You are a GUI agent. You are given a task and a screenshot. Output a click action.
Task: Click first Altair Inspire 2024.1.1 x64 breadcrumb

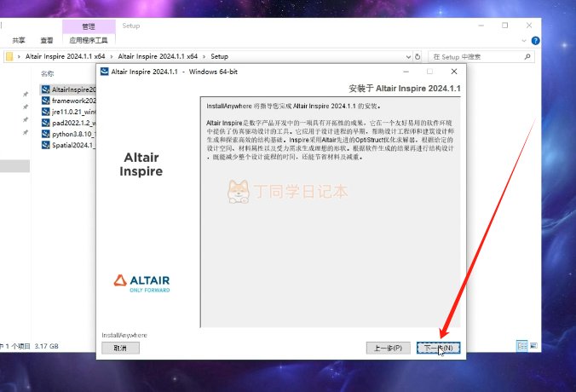(65, 56)
